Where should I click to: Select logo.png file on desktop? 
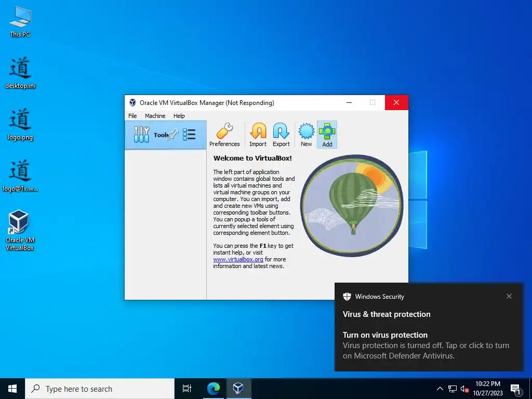20,125
